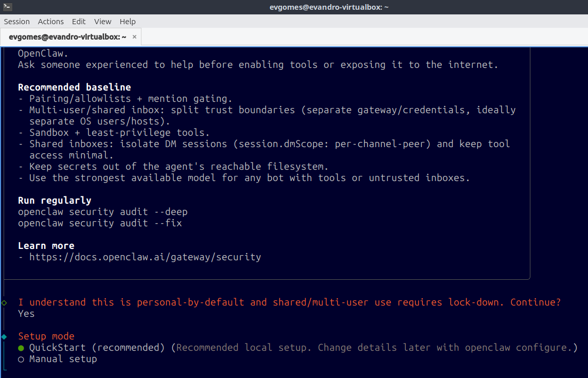Click the Setup mode heading

click(x=46, y=336)
